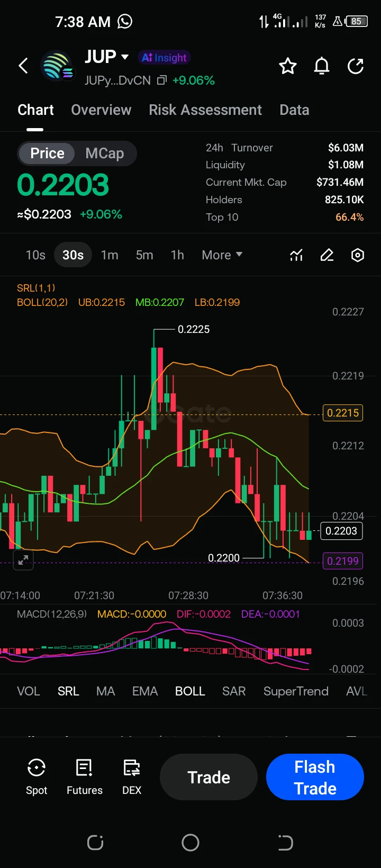Toggle the MA indicator
The height and width of the screenshot is (868, 381).
pyautogui.click(x=106, y=691)
